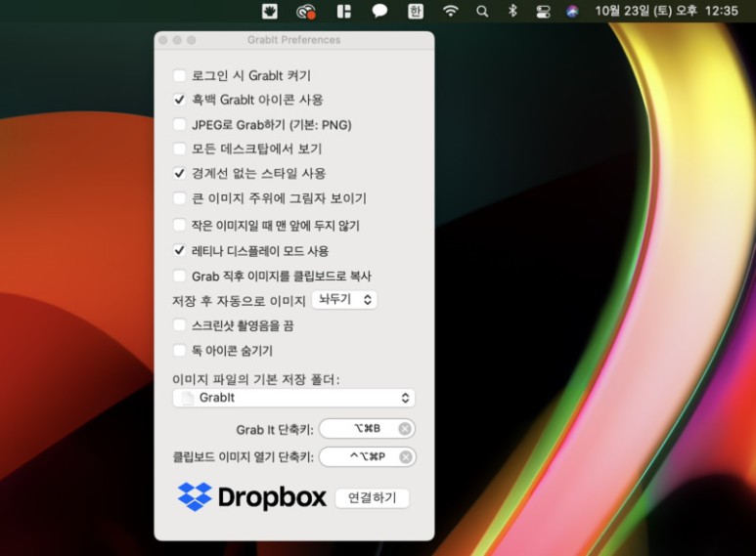
Task: Launch Siri from menu bar
Action: click(572, 11)
